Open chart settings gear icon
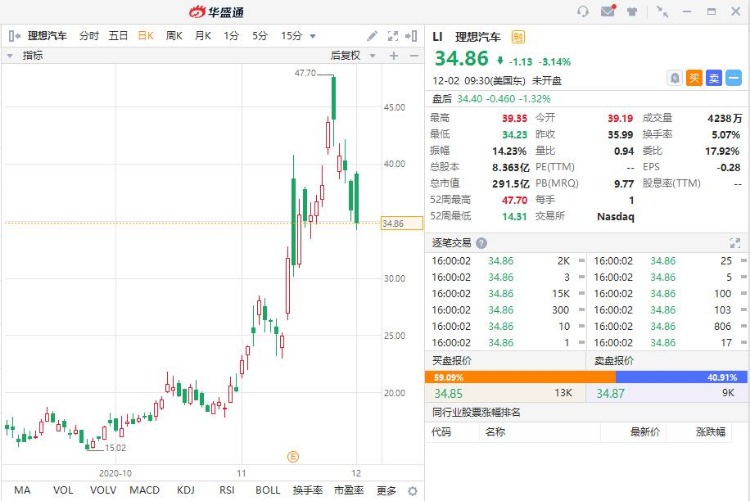Screen dimensions: 750x501 pos(412,491)
